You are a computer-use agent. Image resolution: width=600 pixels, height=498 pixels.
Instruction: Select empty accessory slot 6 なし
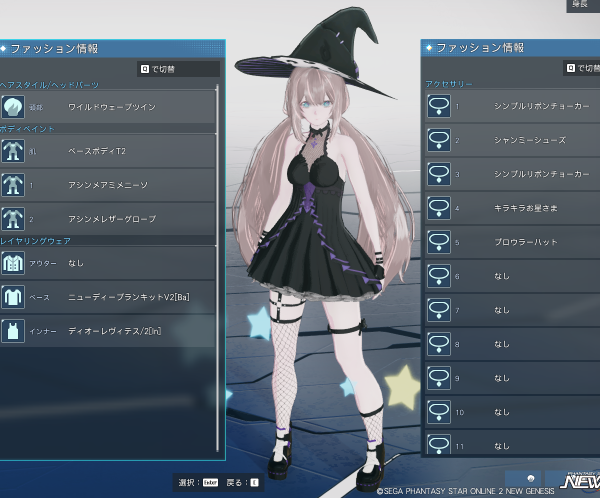tap(512, 276)
